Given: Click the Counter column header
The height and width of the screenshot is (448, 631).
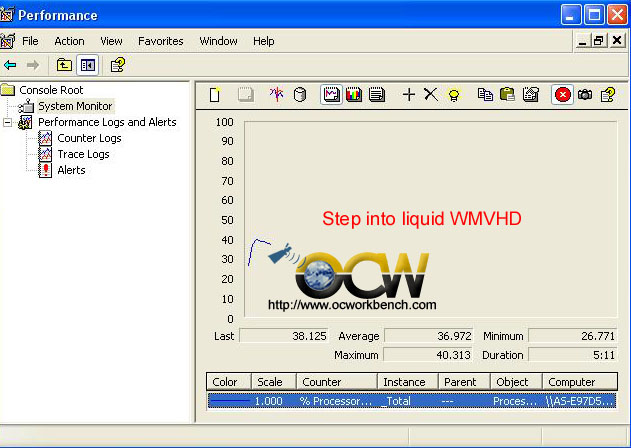Looking at the screenshot, I should coord(337,382).
